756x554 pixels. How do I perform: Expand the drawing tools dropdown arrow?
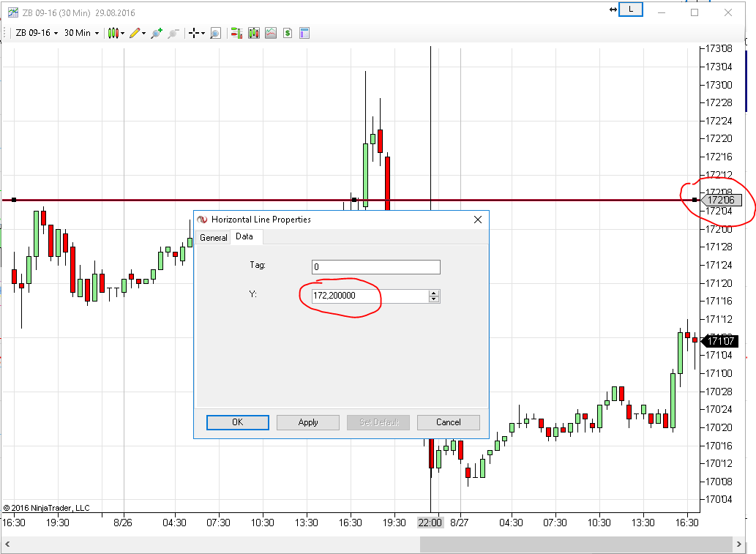coord(143,33)
